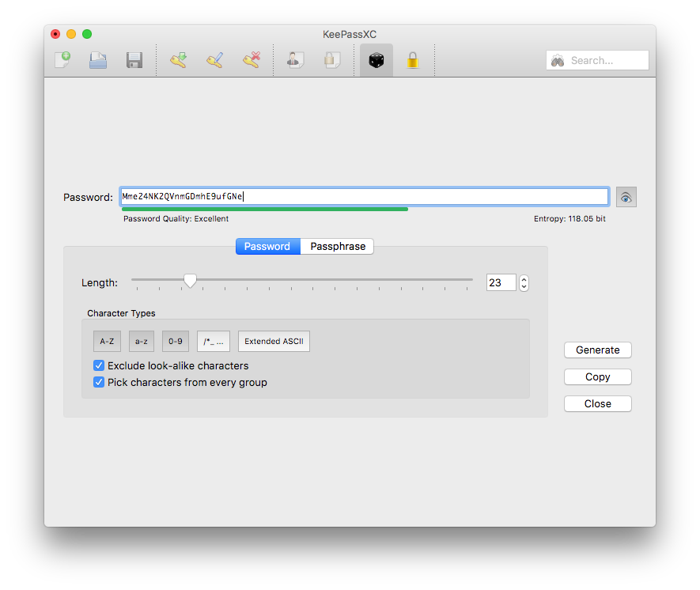Create a new database with toolbar icon
This screenshot has height=590, width=700.
pyautogui.click(x=62, y=60)
